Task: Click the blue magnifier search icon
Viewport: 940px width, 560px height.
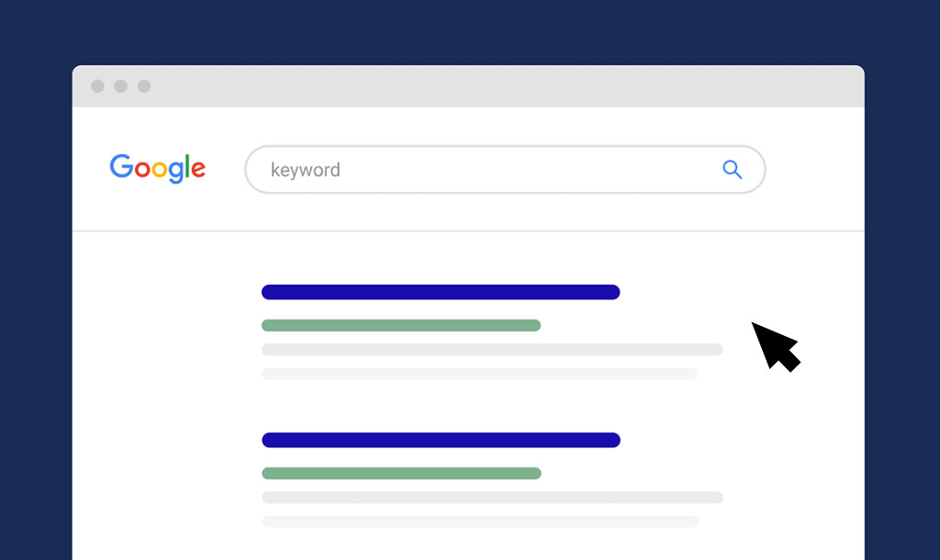Action: click(732, 170)
